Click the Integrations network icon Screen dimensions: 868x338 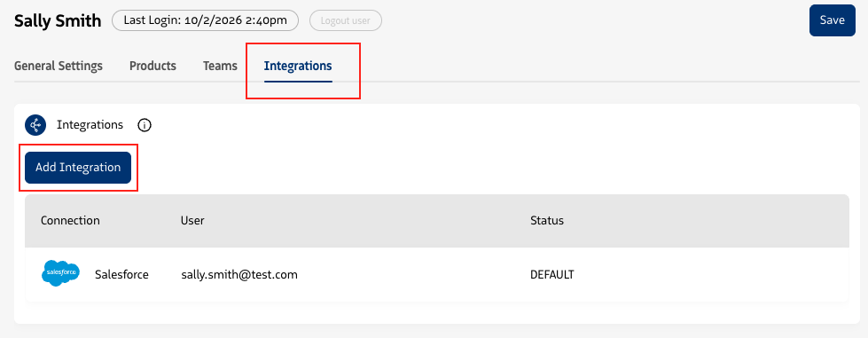pos(35,125)
